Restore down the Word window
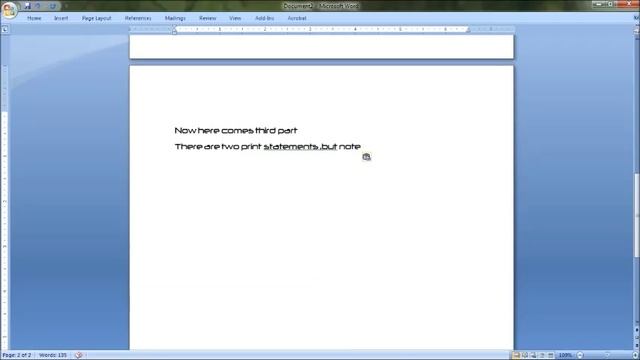The width and height of the screenshot is (640, 360). tap(611, 4)
